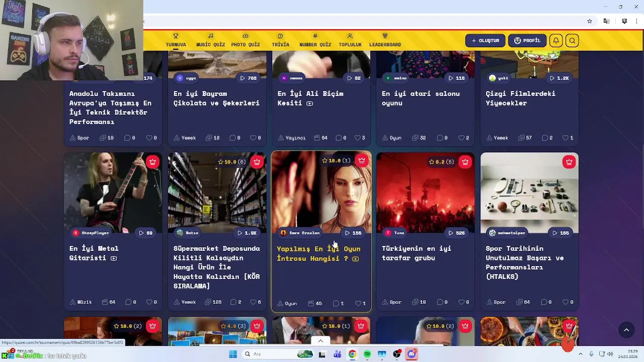This screenshot has height=362, width=644.
Task: Open Chrome from the taskbar
Action: click(352, 354)
